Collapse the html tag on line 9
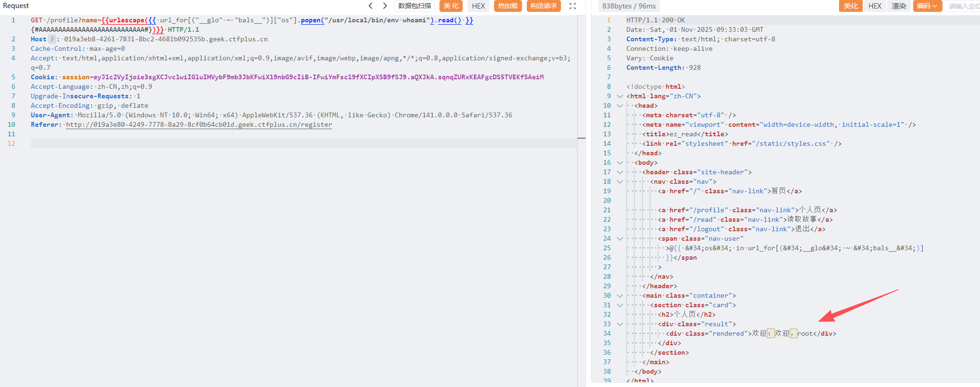Image resolution: width=980 pixels, height=387 pixels. (x=619, y=96)
